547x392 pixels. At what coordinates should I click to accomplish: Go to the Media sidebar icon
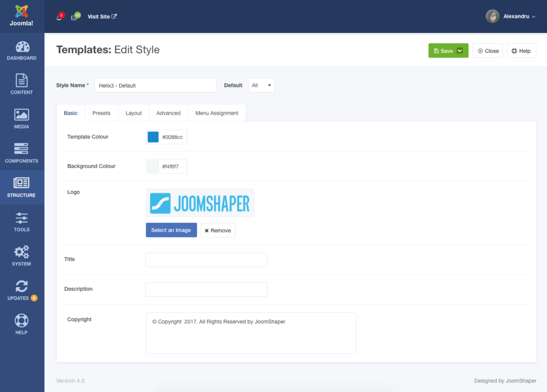click(x=22, y=115)
